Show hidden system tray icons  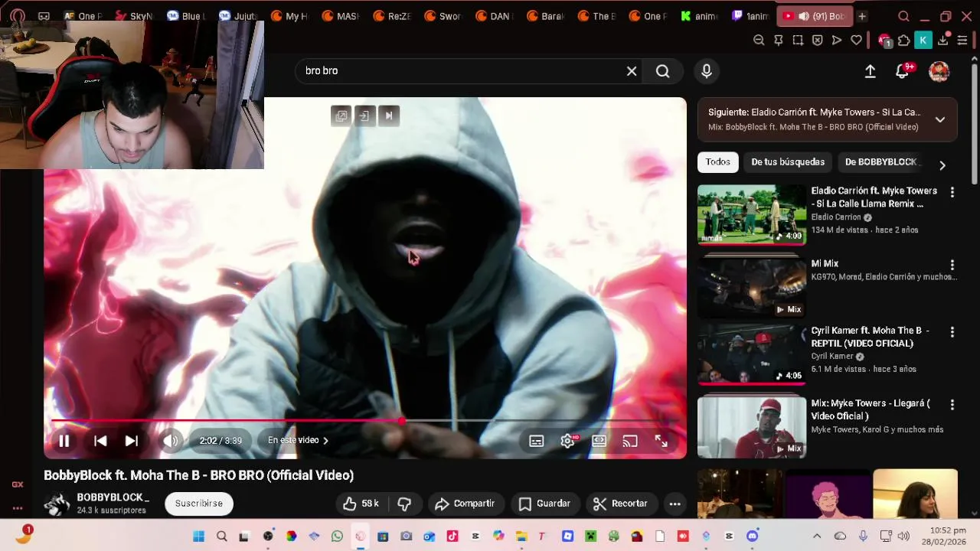[817, 536]
